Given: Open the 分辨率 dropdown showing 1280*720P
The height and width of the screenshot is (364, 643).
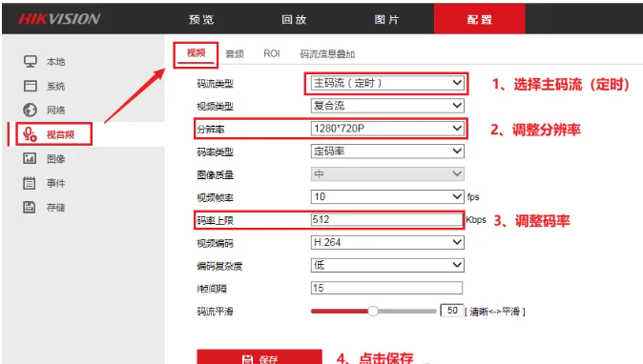Looking at the screenshot, I should coord(387,129).
